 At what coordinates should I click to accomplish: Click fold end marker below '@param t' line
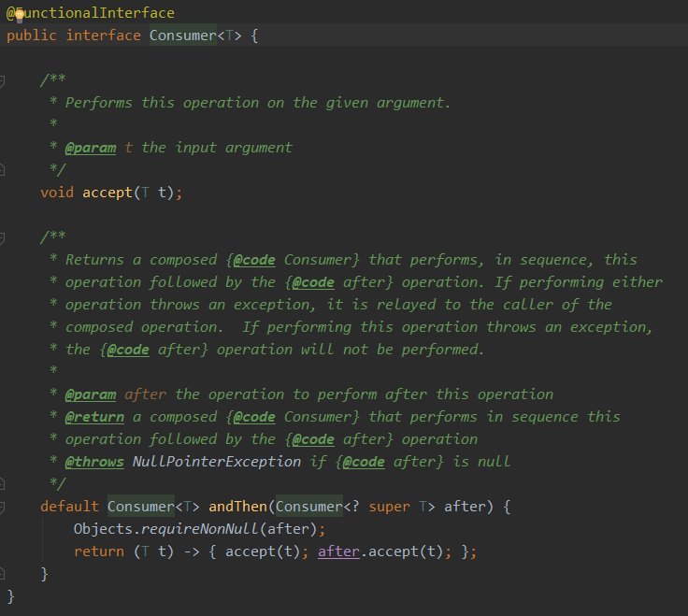(x=2, y=170)
